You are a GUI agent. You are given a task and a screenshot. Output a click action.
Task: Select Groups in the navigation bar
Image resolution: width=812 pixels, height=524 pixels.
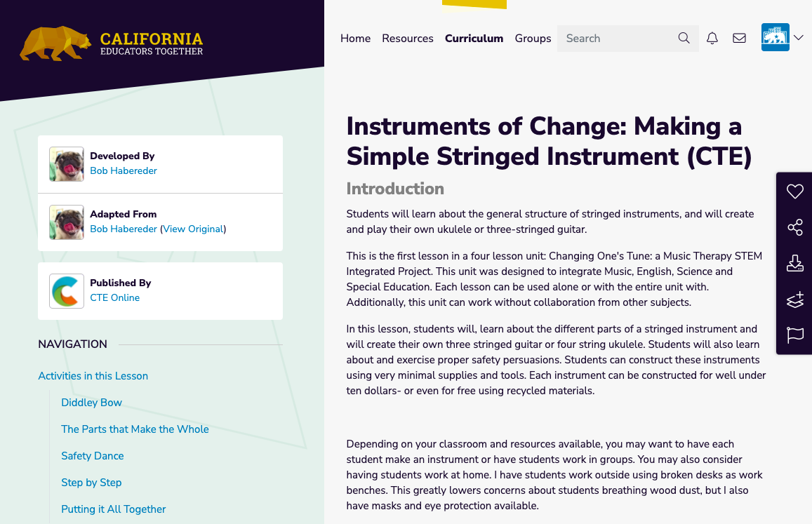[533, 39]
